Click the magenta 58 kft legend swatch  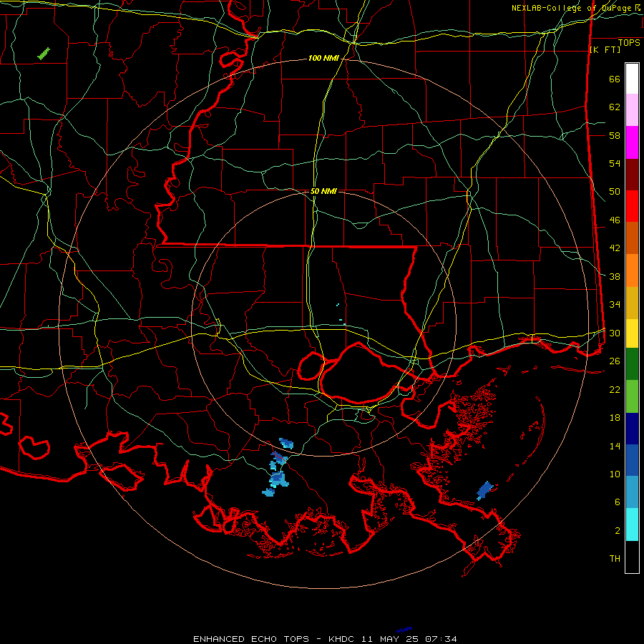(x=632, y=142)
